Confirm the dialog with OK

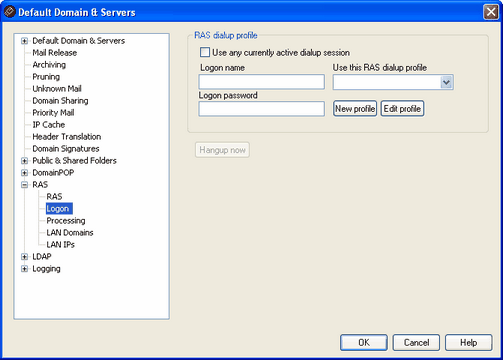click(364, 343)
